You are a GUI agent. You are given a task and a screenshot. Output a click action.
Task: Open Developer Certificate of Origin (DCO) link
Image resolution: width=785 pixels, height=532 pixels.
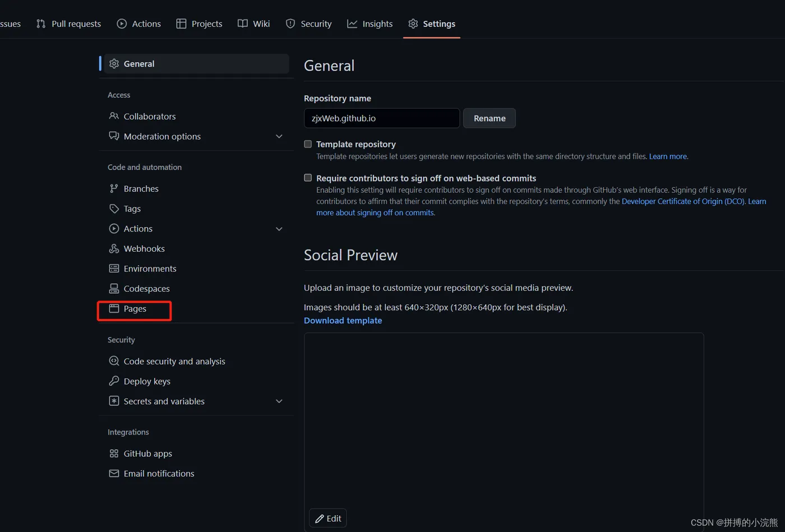tap(684, 201)
